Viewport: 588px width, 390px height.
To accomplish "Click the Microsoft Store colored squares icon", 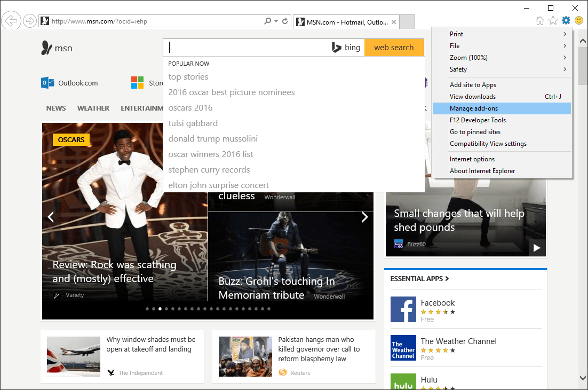I will 137,83.
